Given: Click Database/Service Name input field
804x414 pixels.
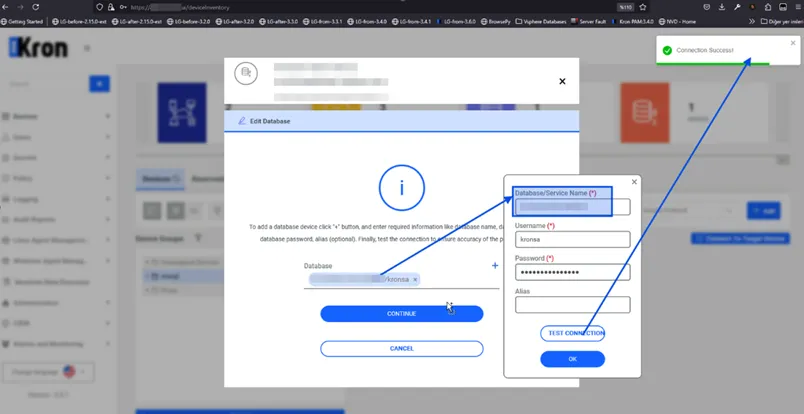Looking at the screenshot, I should (572, 207).
